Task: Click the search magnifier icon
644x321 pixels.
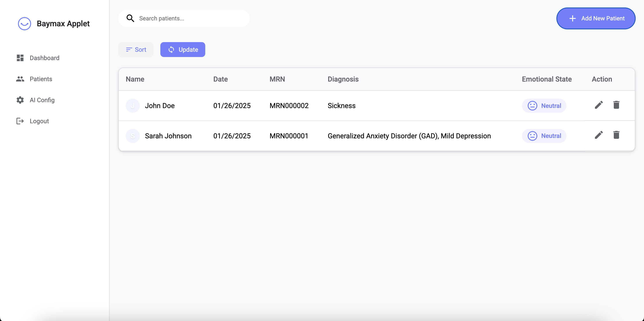Action: tap(130, 18)
